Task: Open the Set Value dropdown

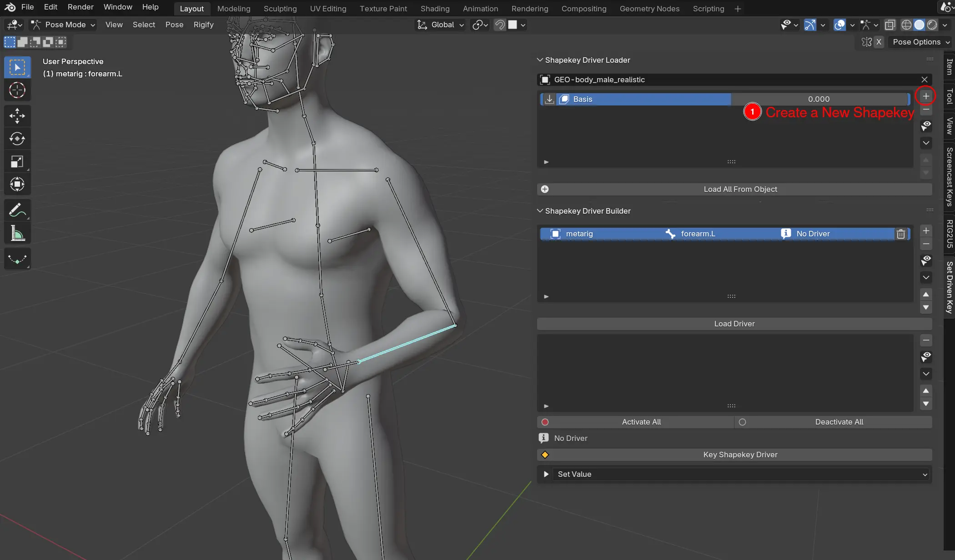Action: click(740, 474)
